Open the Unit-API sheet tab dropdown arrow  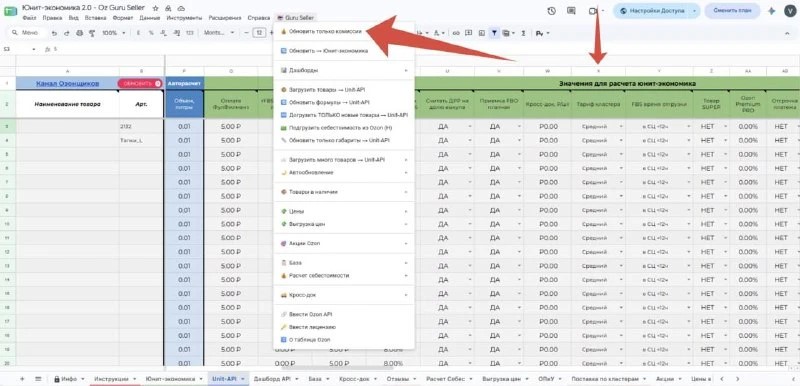pyautogui.click(x=242, y=379)
